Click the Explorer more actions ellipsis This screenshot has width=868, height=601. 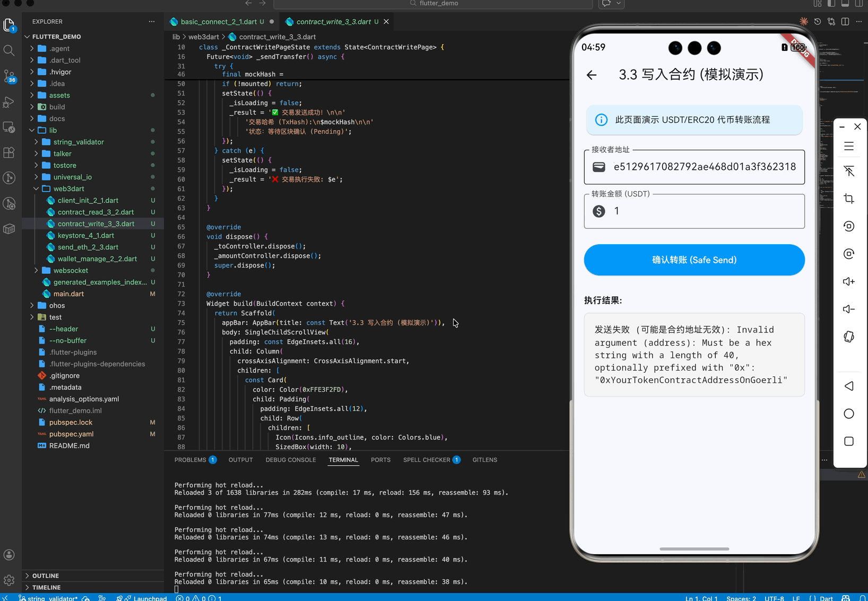point(152,22)
